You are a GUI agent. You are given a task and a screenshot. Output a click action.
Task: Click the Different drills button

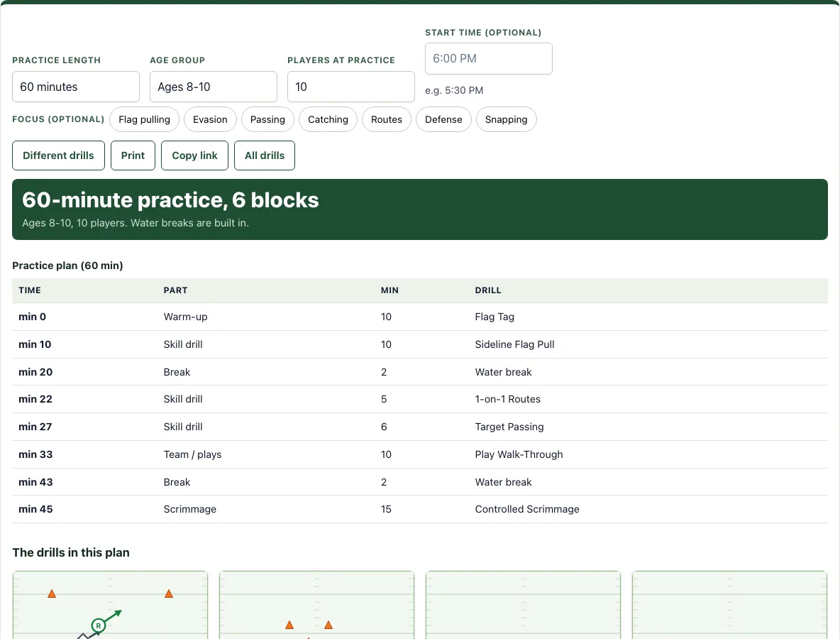tap(58, 155)
